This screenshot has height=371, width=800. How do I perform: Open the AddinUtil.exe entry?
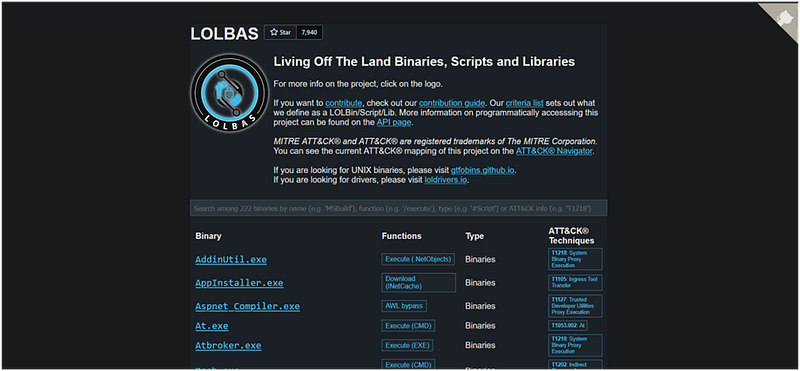(231, 259)
